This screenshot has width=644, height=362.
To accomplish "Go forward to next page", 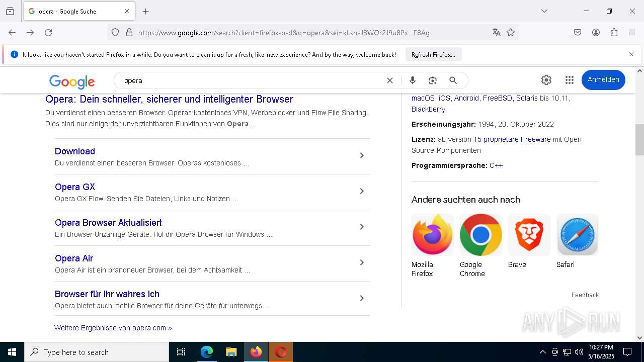I will [30, 33].
